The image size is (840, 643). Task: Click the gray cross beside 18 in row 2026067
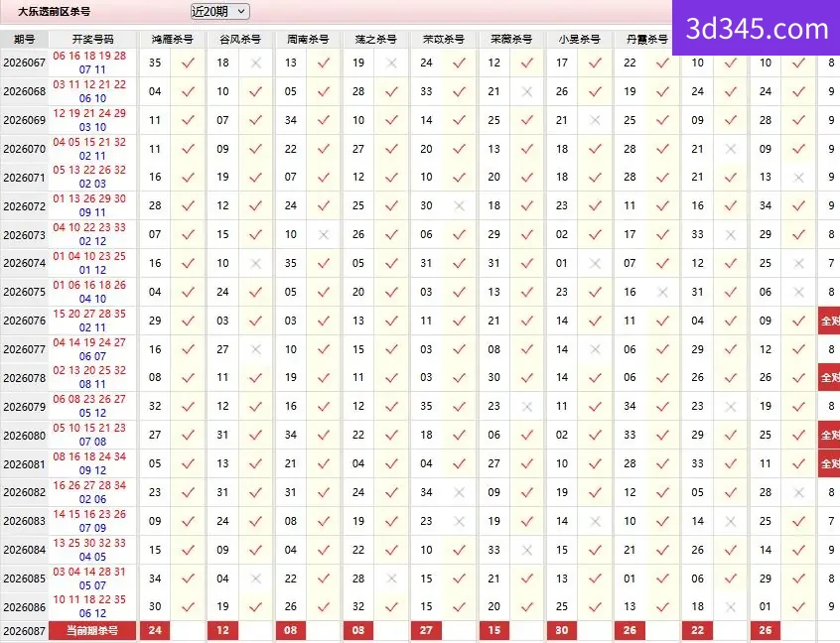pos(256,64)
